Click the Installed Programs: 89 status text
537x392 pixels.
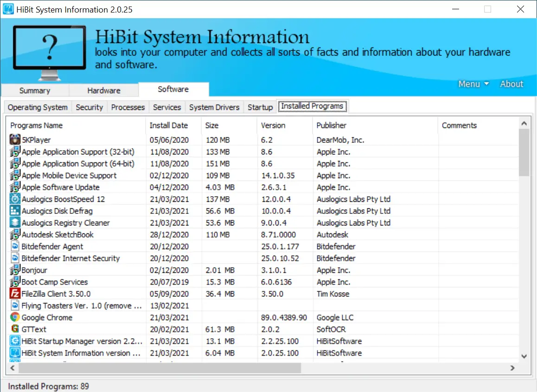coord(48,386)
